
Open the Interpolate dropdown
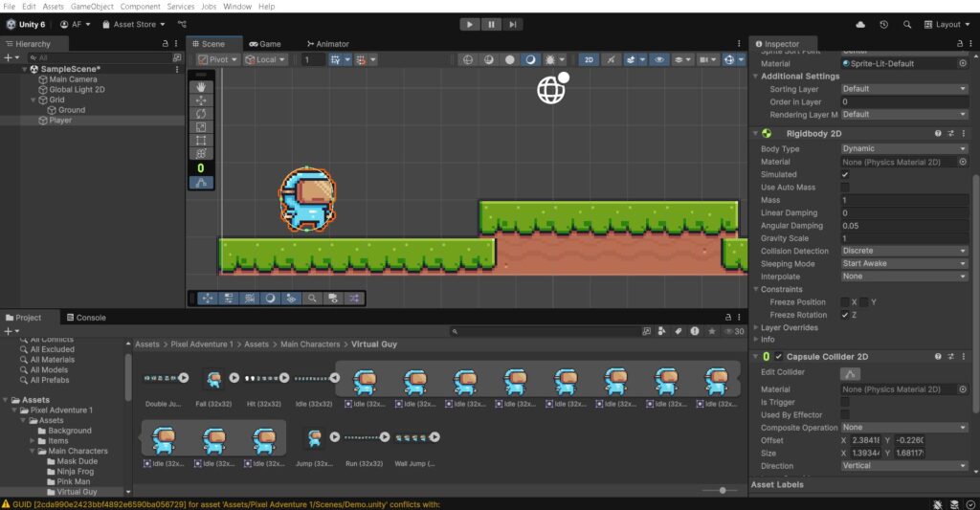pyautogui.click(x=904, y=277)
